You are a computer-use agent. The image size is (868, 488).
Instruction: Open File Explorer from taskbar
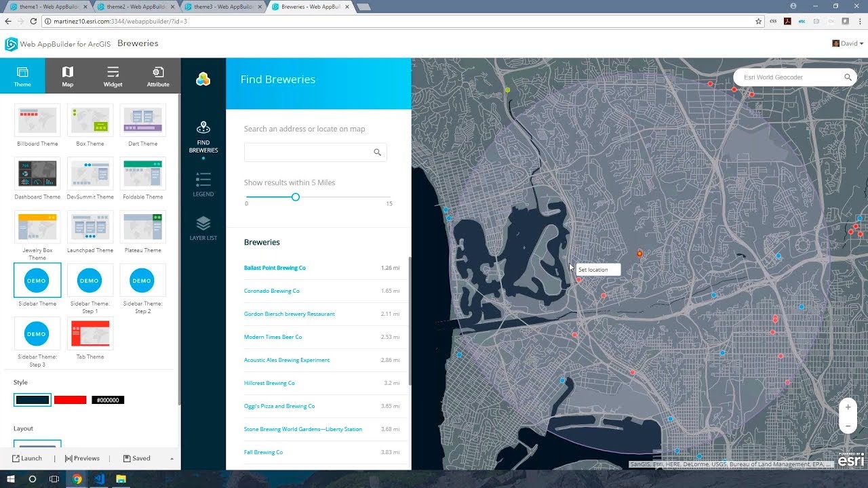[121, 479]
